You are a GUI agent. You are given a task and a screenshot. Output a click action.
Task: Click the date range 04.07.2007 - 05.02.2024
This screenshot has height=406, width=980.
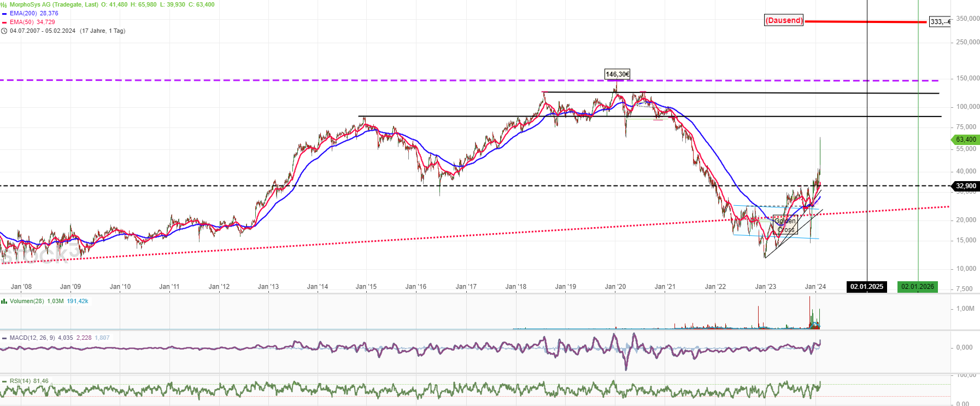tap(43, 31)
